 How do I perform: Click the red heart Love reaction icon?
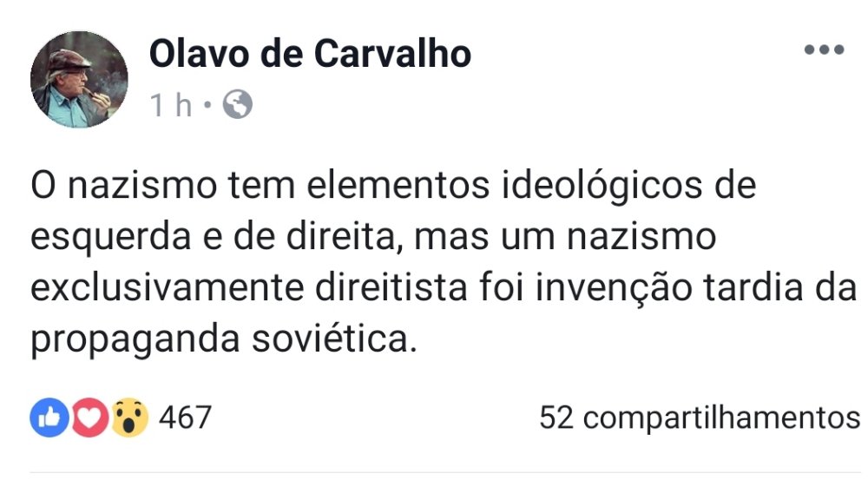(89, 418)
